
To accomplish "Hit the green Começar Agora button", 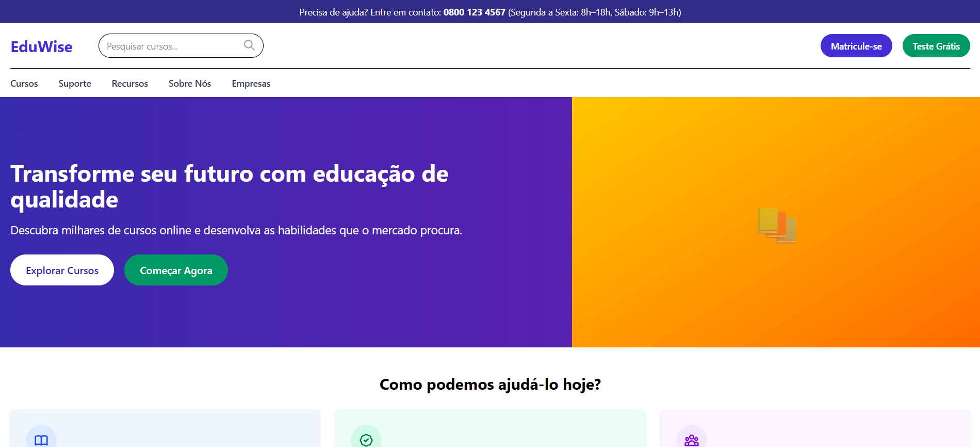I will pyautogui.click(x=176, y=270).
